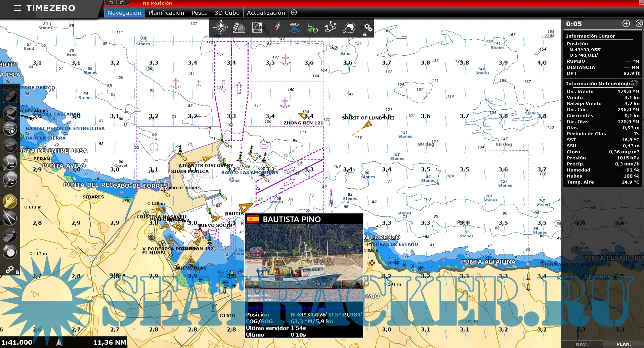The height and width of the screenshot is (348, 644).
Task: Open the 3D Cubo tab
Action: pos(227,13)
